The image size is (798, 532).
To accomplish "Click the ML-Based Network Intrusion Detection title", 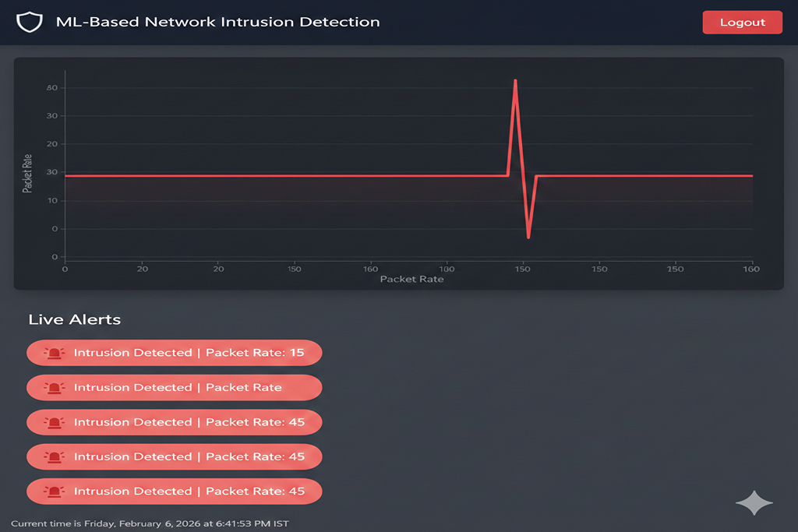I will (x=218, y=22).
